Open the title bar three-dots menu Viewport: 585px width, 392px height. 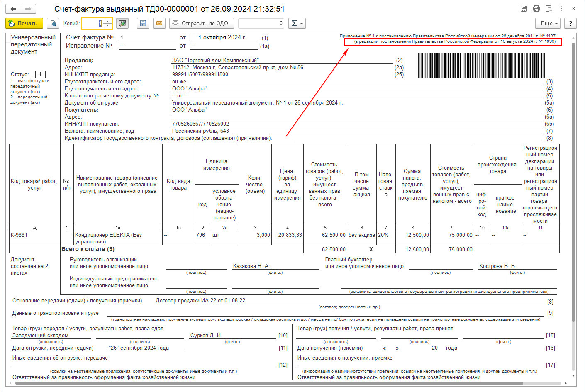pos(561,9)
